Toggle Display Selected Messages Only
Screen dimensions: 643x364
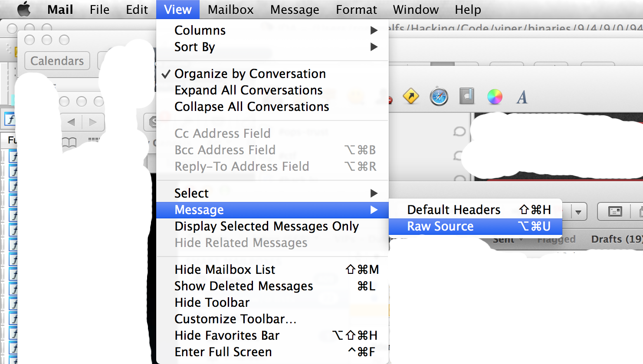point(266,226)
